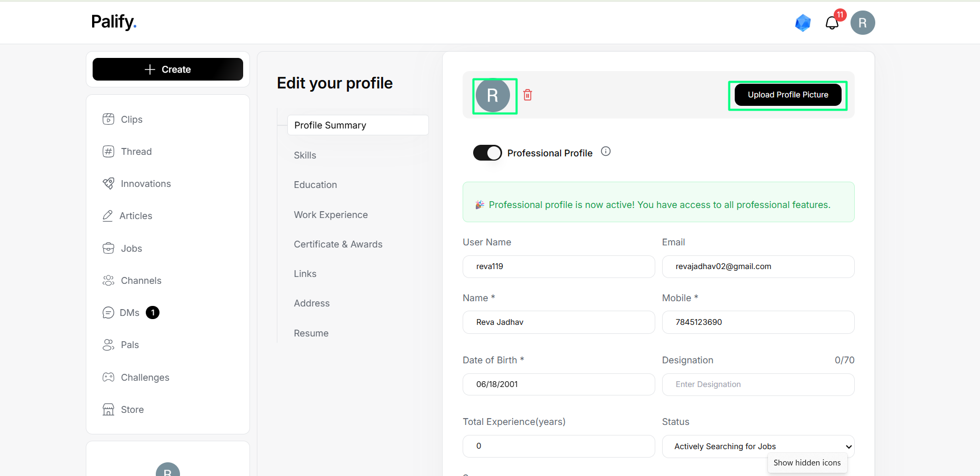Click the 0/70 designation character counter

point(844,360)
